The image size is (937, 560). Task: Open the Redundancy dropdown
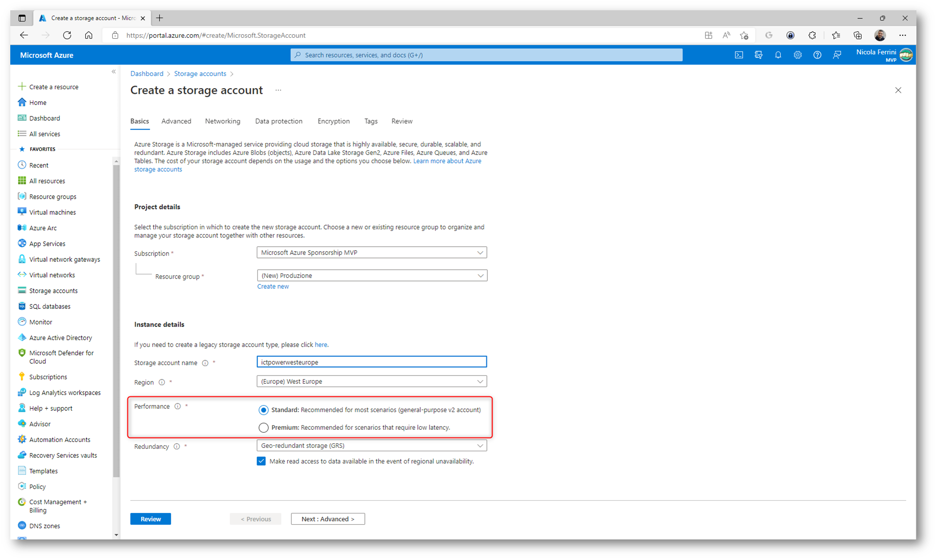click(x=371, y=445)
